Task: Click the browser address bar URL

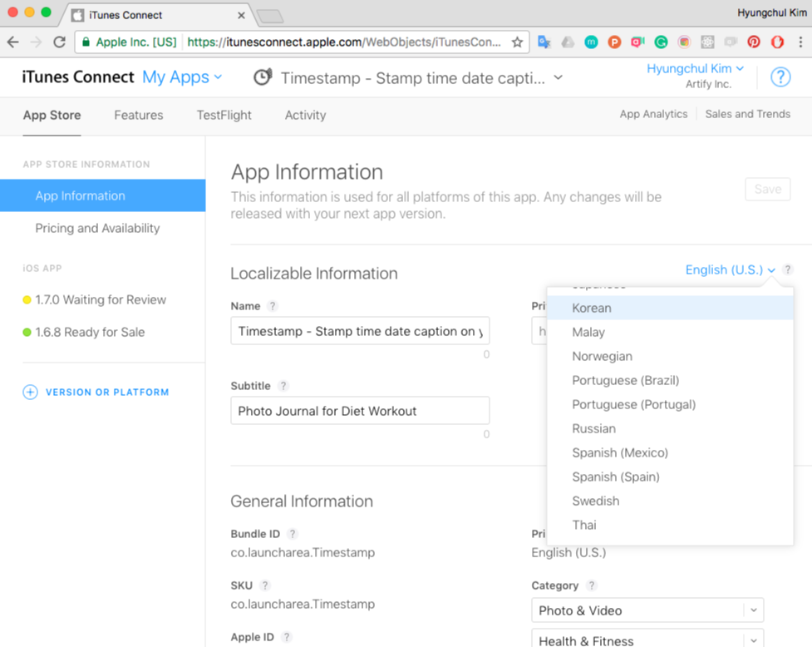Action: [x=344, y=42]
